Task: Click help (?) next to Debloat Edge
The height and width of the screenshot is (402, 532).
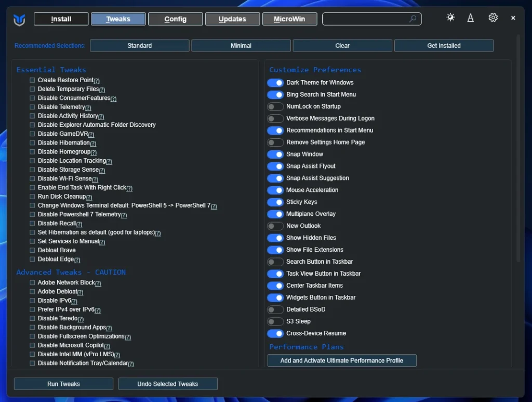Action: pos(77,260)
